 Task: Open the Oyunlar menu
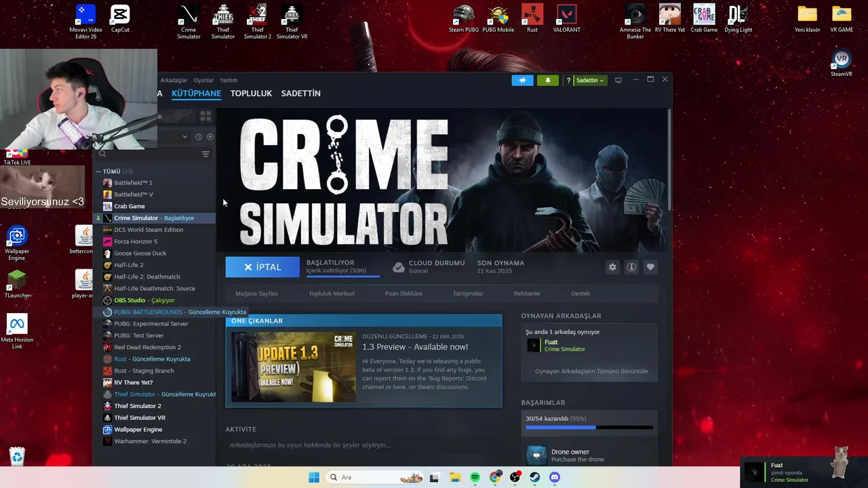tap(203, 80)
